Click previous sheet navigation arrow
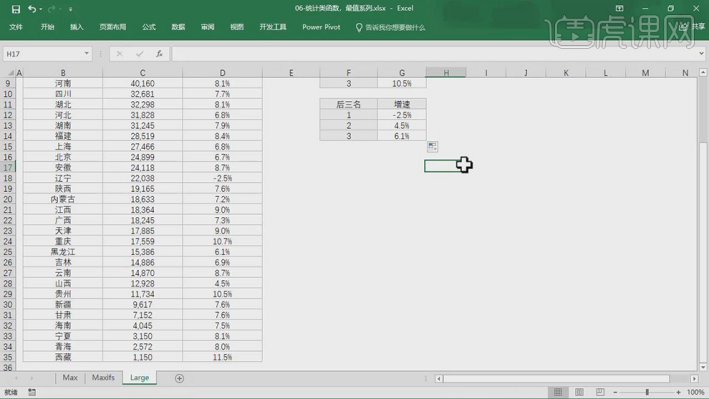This screenshot has width=709, height=399. point(16,378)
